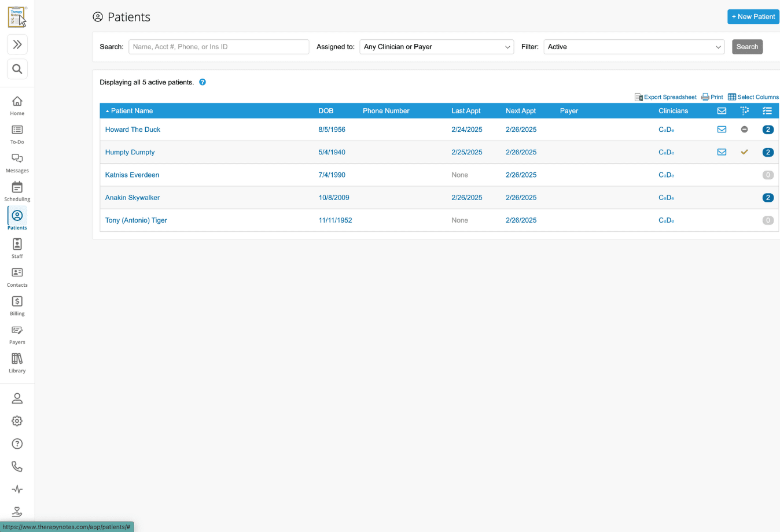Viewport: 780px width, 532px height.
Task: Go to Scheduling in the sidebar
Action: [x=17, y=191]
